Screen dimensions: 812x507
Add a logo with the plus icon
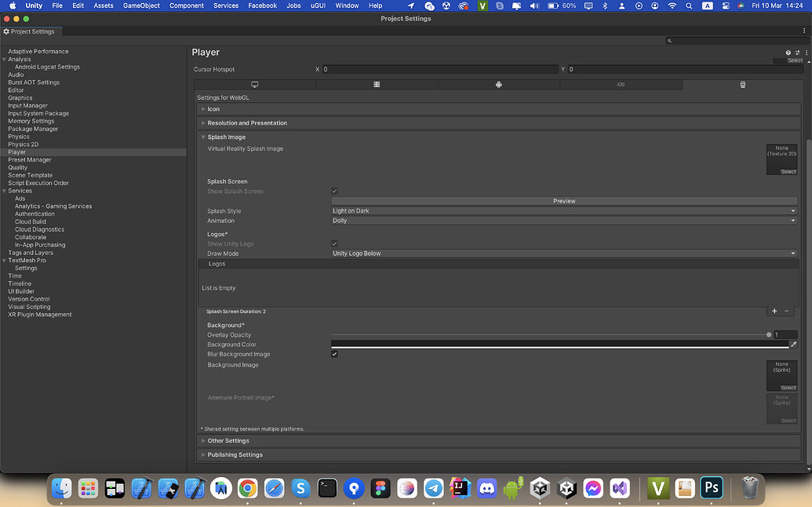click(774, 312)
